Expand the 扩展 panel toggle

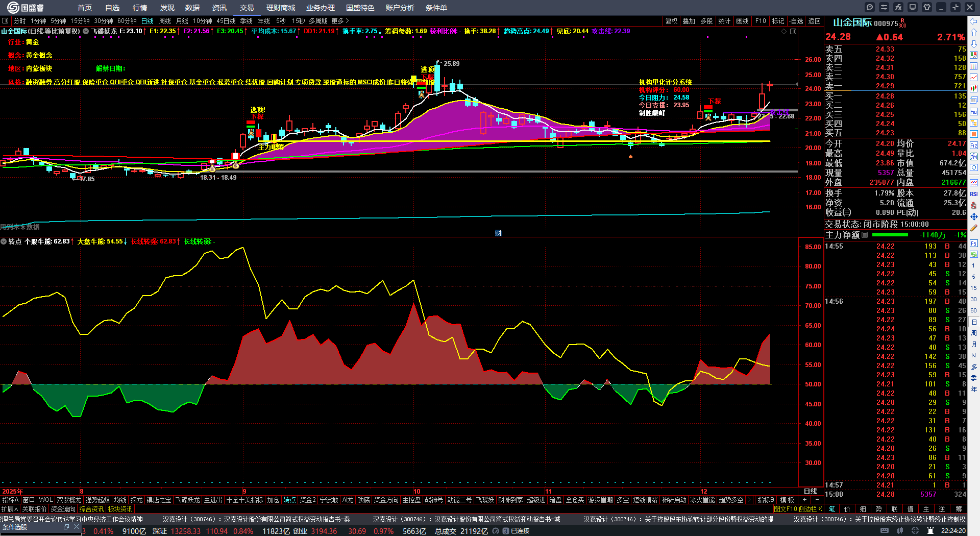click(10, 509)
